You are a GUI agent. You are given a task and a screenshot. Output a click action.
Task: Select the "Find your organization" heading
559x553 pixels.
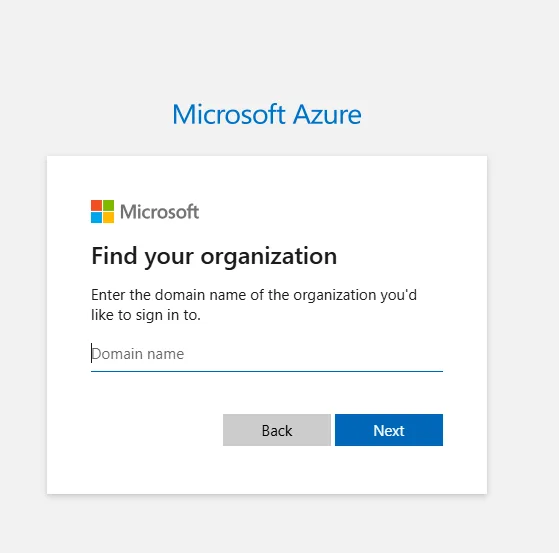214,256
